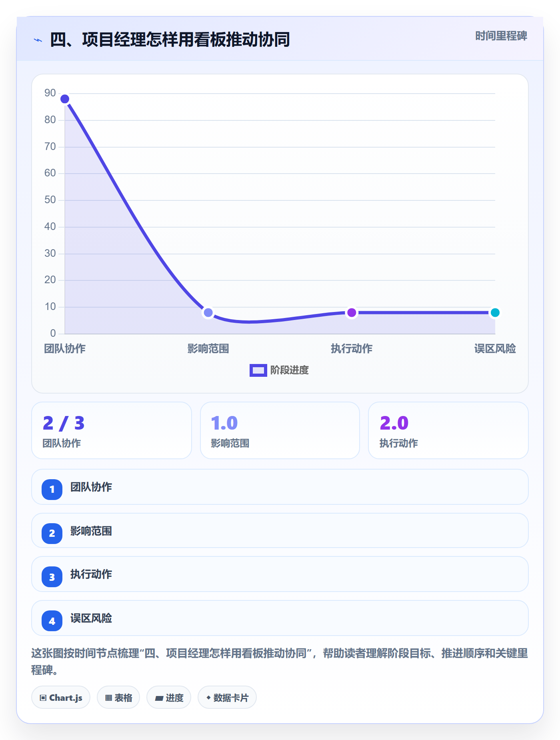Click the number 3 badge beside 执行动作

pyautogui.click(x=52, y=577)
